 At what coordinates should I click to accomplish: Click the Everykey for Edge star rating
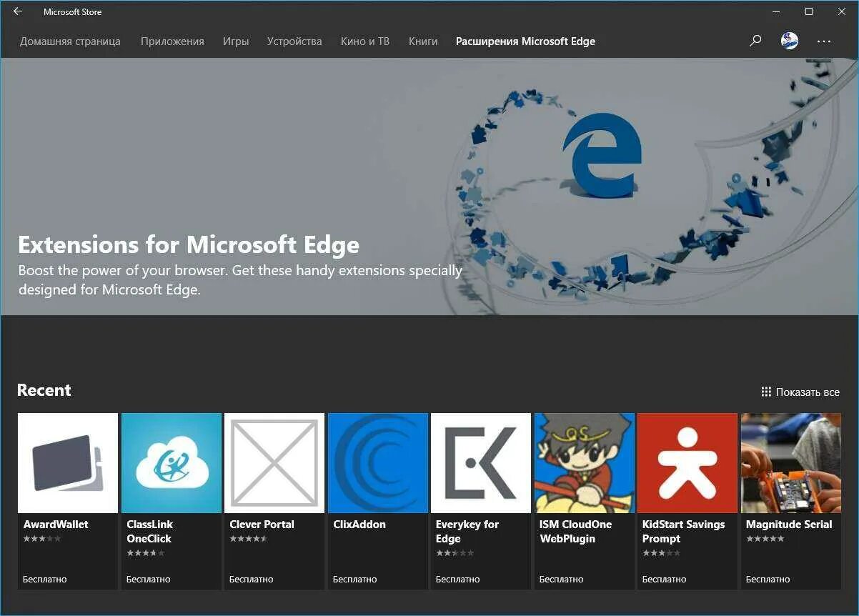point(455,553)
